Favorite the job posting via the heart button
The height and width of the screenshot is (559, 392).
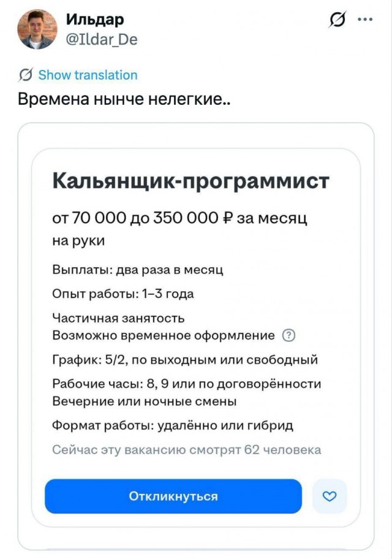(329, 496)
